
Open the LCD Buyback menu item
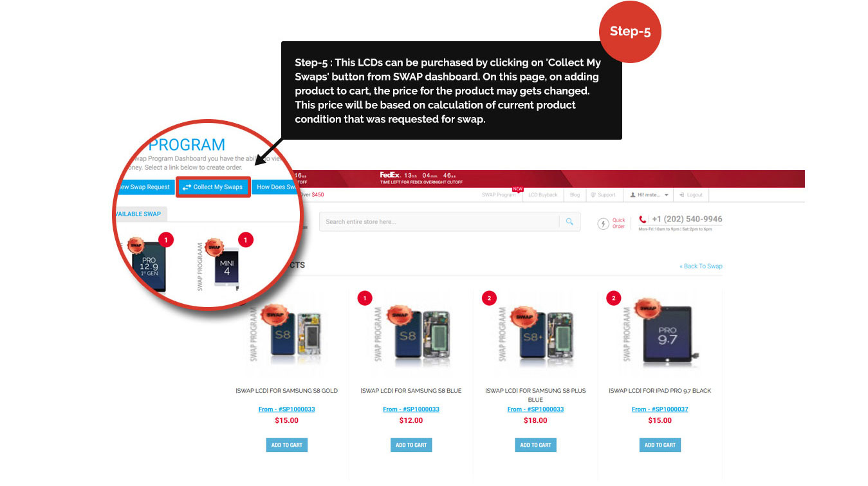coord(542,195)
